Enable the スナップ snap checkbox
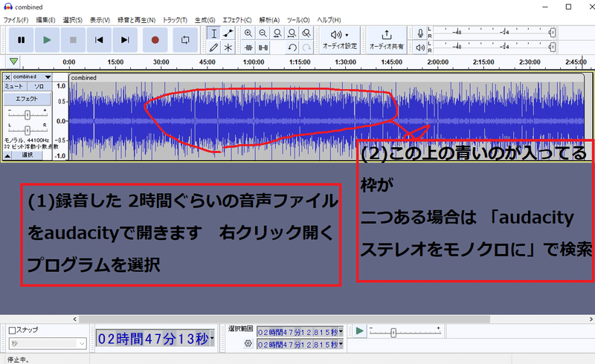Image resolution: width=595 pixels, height=364 pixels. click(12, 331)
